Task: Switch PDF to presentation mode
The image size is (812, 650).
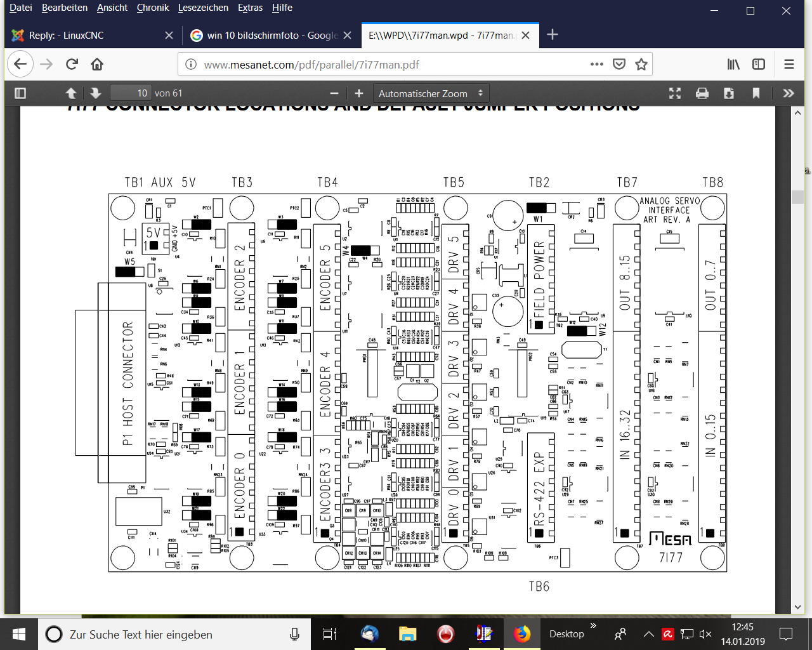Action: click(675, 93)
